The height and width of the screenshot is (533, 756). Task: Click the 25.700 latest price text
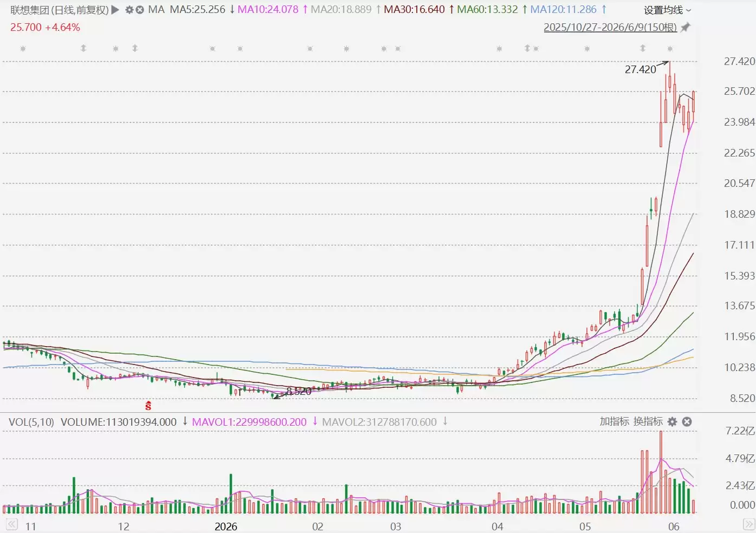(25, 27)
